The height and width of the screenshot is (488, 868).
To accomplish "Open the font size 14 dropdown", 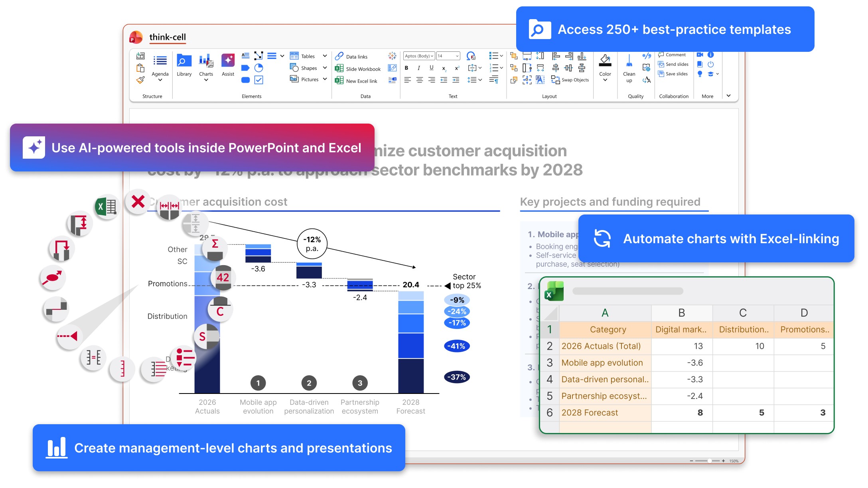I will 448,56.
